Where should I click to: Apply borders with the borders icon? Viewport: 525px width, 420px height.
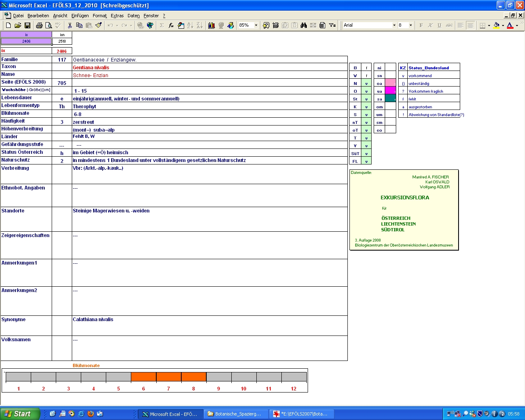click(x=483, y=25)
